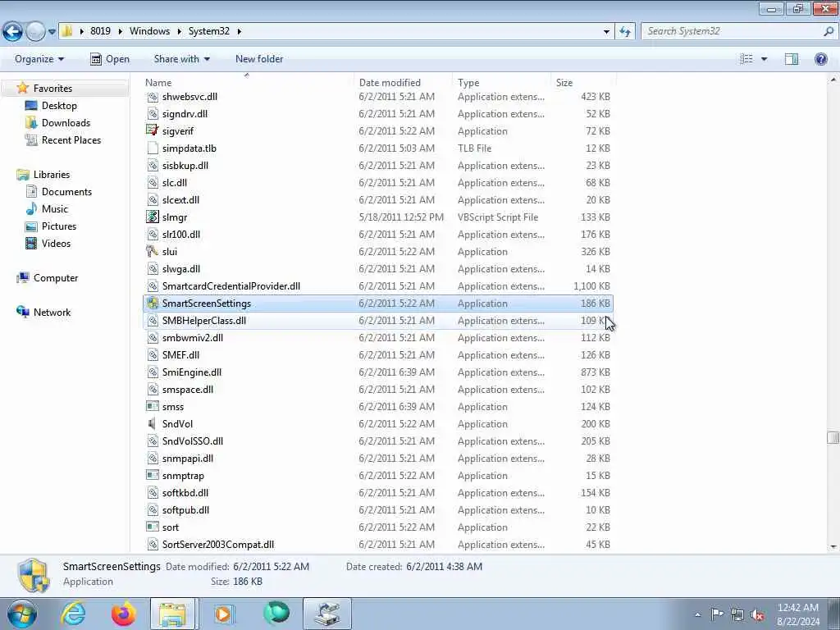Viewport: 840px width, 630px height.
Task: Go back with the blue Back arrow
Action: tap(13, 31)
